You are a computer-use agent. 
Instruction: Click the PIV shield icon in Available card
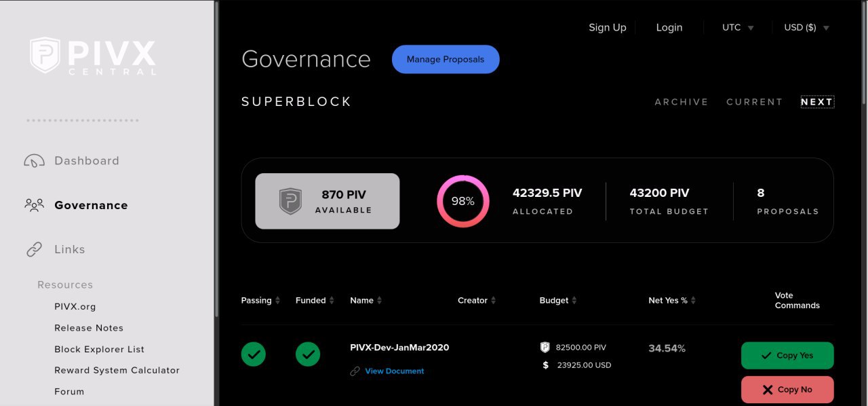(290, 202)
